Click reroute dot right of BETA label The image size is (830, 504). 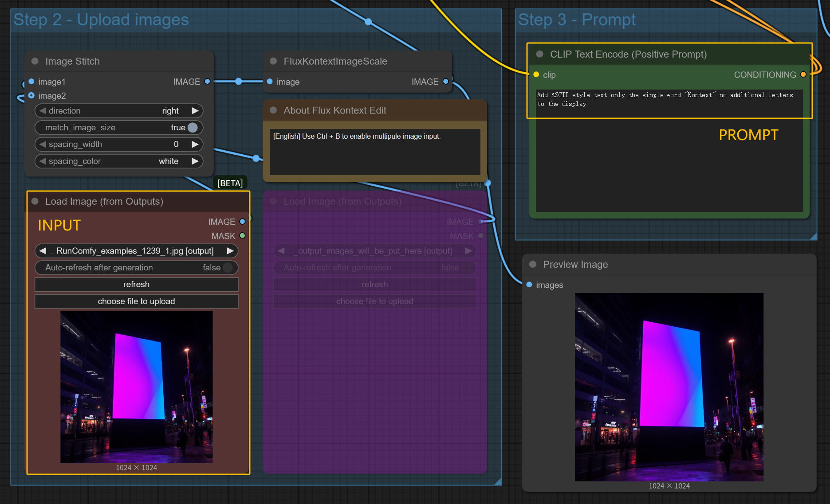click(488, 183)
